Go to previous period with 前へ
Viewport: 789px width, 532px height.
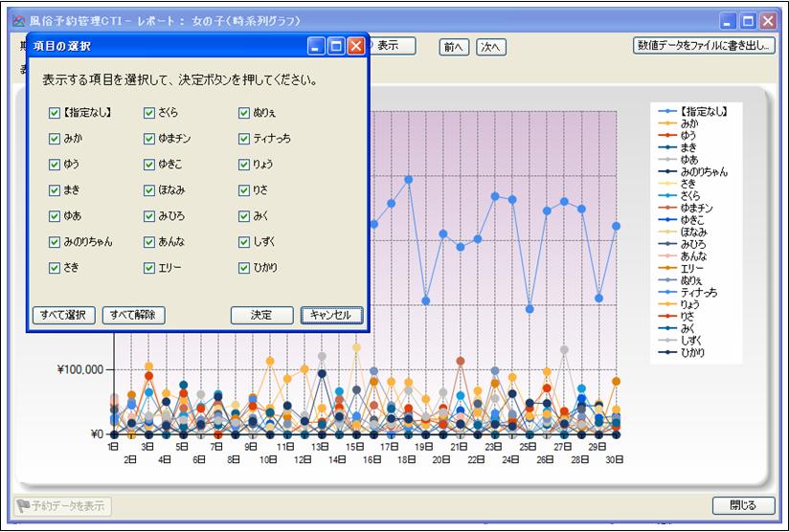click(x=454, y=46)
